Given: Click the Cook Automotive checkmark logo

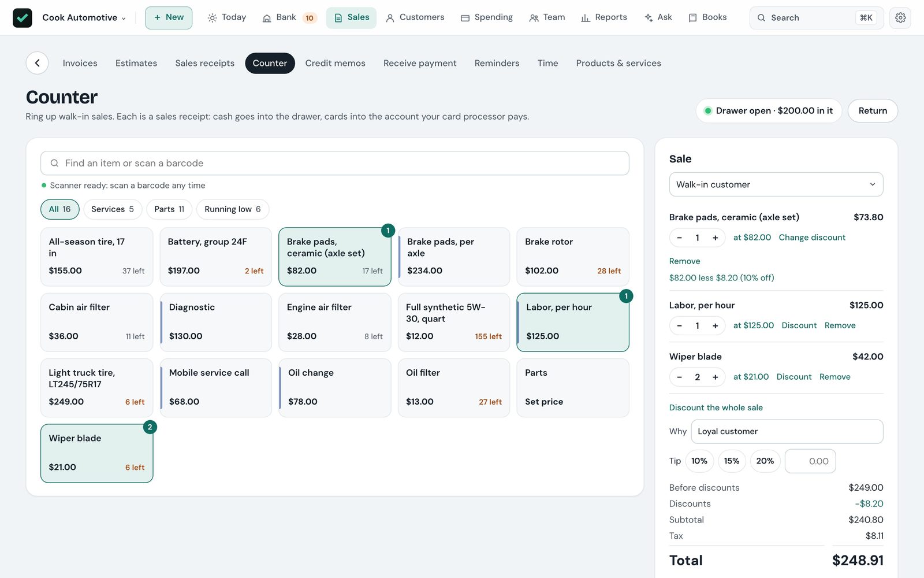Looking at the screenshot, I should coord(23,18).
